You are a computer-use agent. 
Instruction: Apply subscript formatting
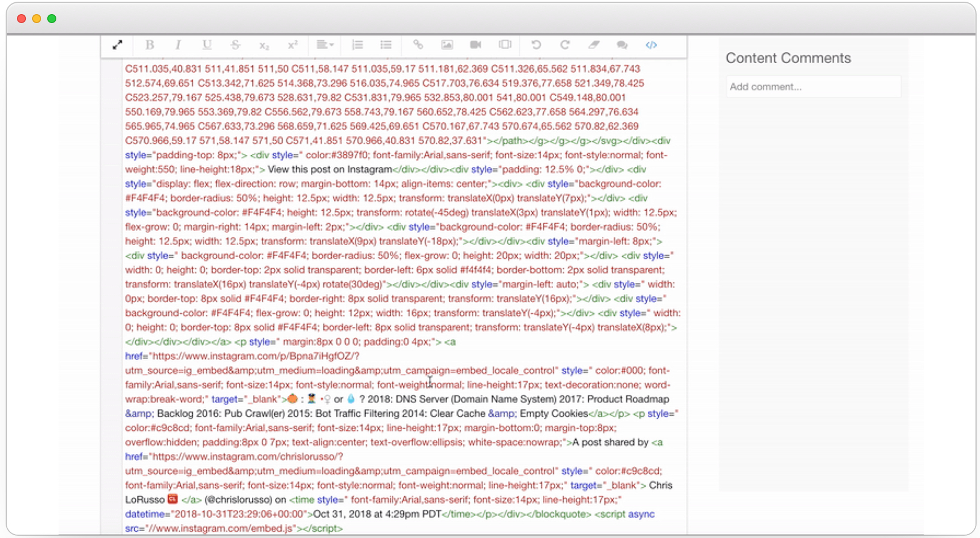264,46
